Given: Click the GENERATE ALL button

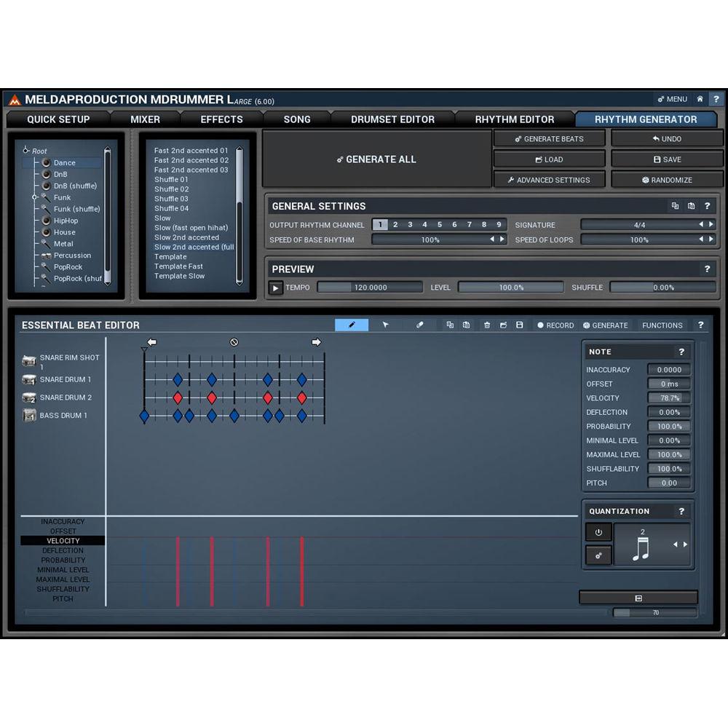Looking at the screenshot, I should 376,159.
